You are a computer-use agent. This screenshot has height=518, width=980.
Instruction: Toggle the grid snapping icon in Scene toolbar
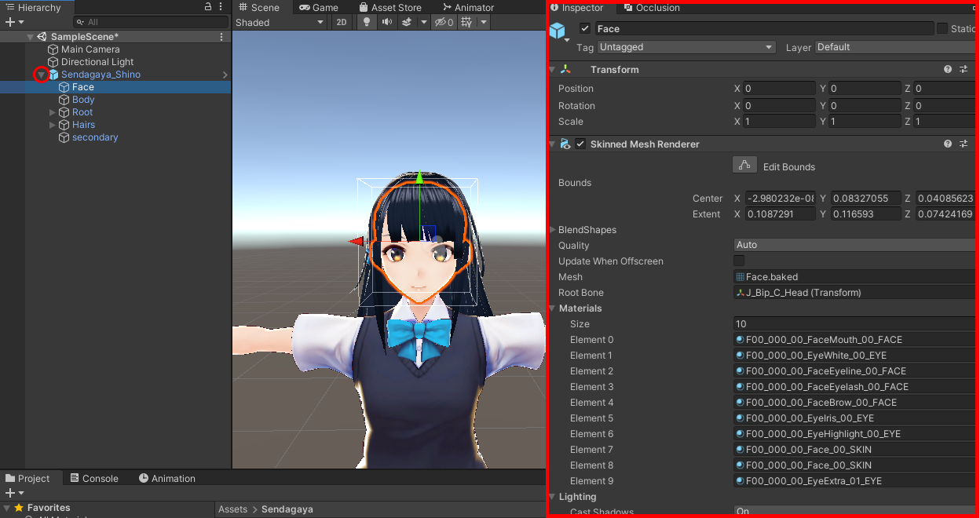[466, 22]
